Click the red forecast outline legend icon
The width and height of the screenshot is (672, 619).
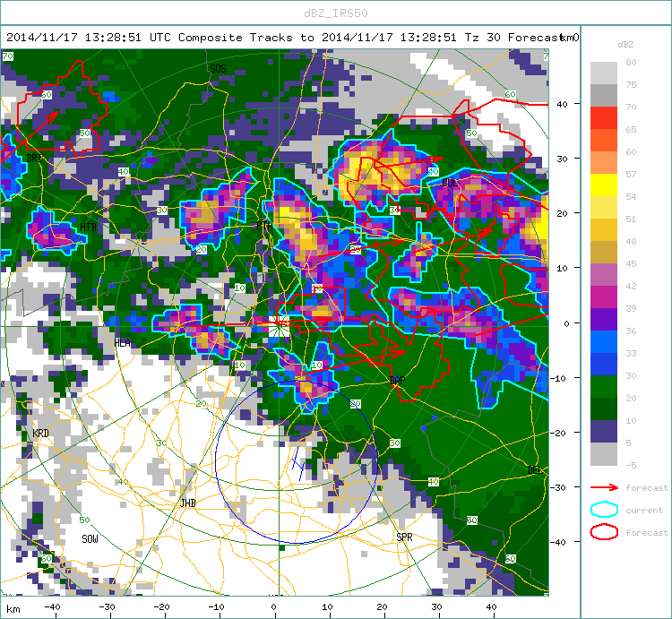pos(604,532)
